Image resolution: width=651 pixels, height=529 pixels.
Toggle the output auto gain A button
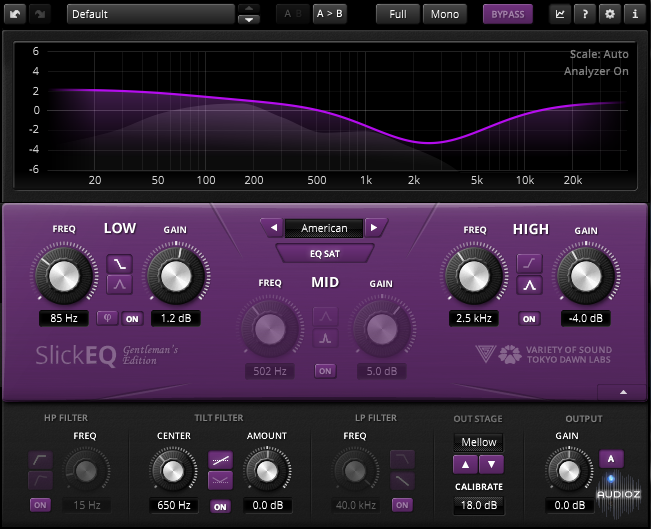pos(611,459)
